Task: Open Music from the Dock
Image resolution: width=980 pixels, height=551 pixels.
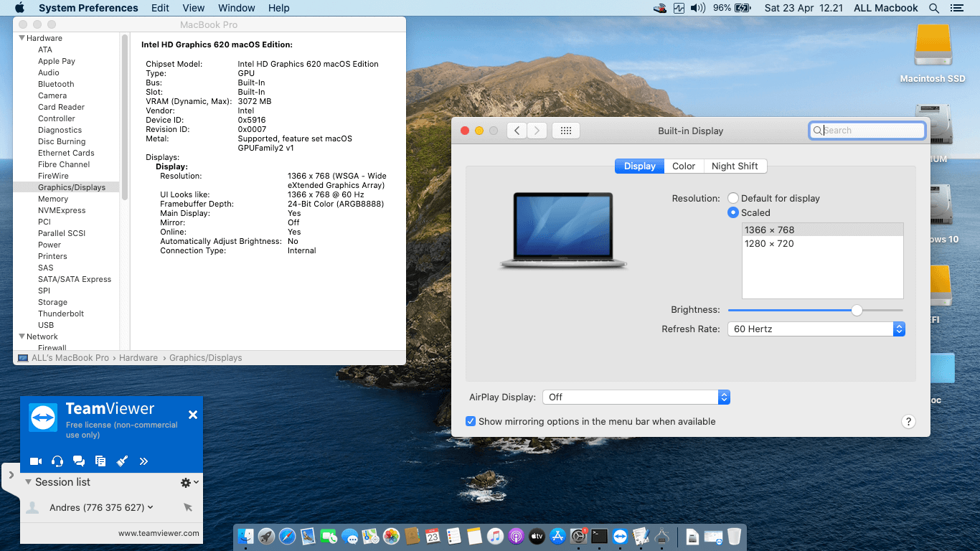Action: [x=495, y=536]
